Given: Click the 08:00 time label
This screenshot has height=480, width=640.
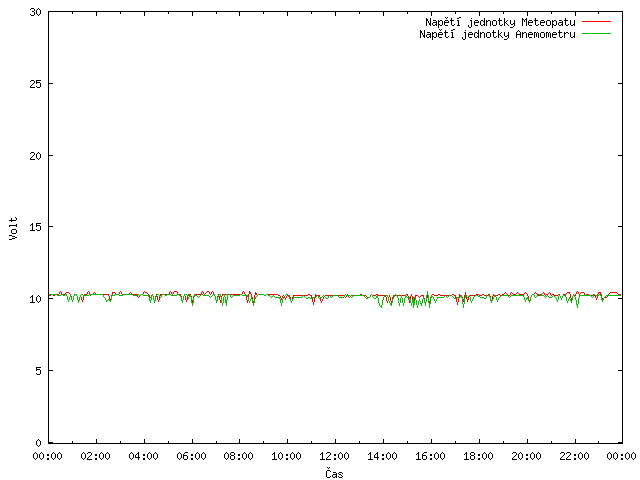Looking at the screenshot, I should [239, 456].
